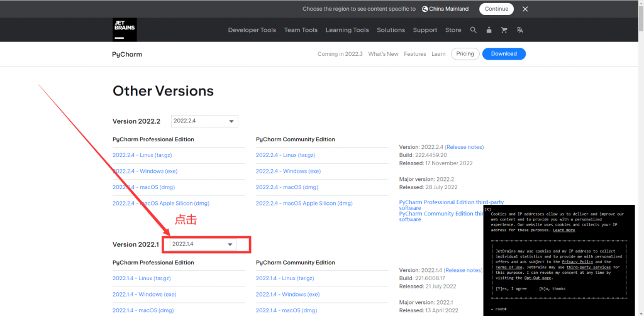Click the scrollbar up arrow
This screenshot has height=316, width=644.
pyautogui.click(x=641, y=3)
